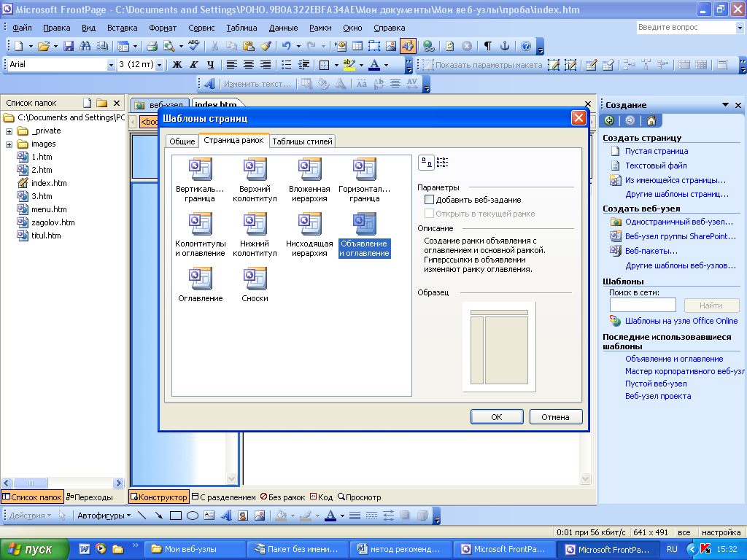Select the Верхний колонтитул frame template
747x560 pixels.
coord(255,180)
